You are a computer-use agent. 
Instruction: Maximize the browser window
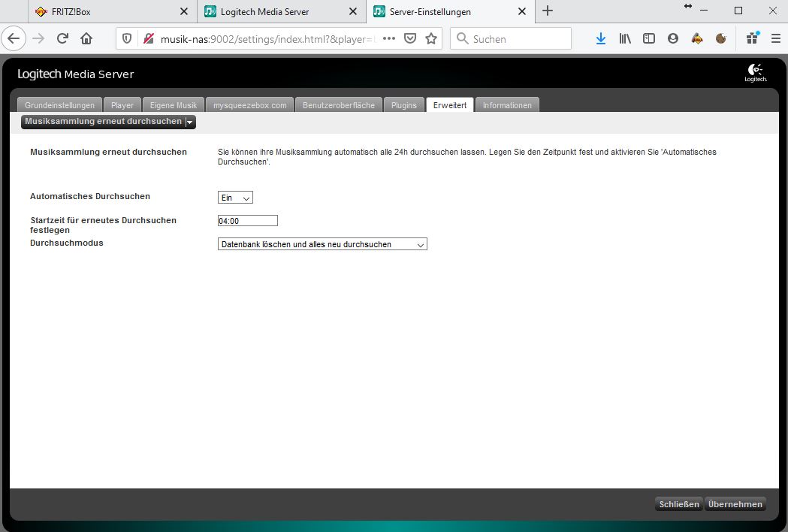pyautogui.click(x=738, y=11)
